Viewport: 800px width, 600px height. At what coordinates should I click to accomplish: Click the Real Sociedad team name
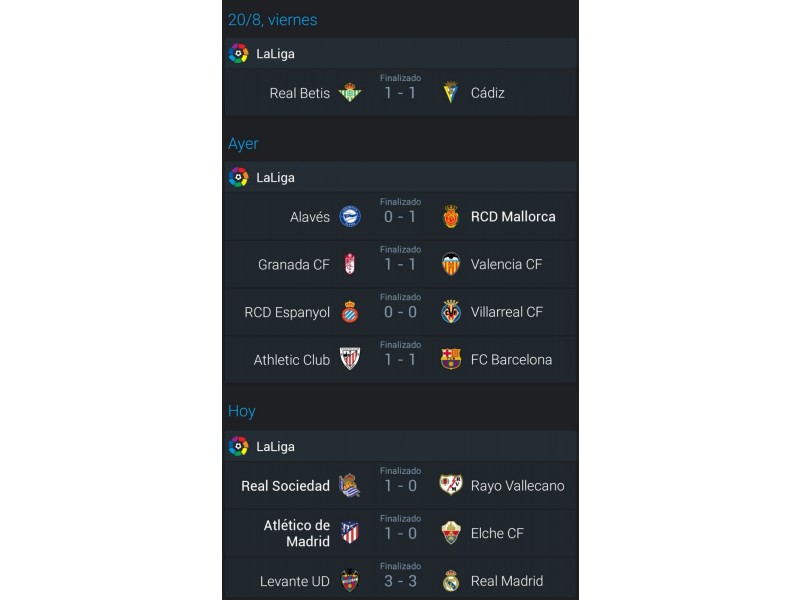285,486
